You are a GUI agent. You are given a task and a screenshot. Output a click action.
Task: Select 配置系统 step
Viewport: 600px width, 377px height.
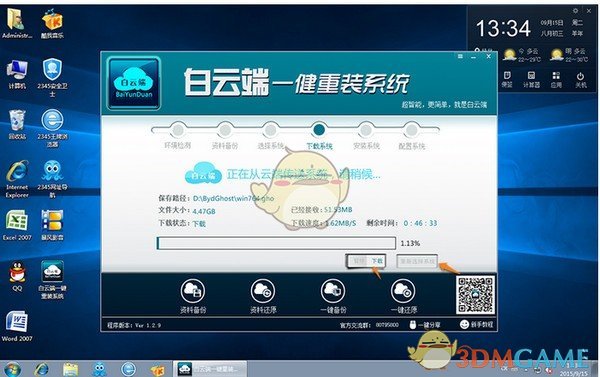pos(412,136)
